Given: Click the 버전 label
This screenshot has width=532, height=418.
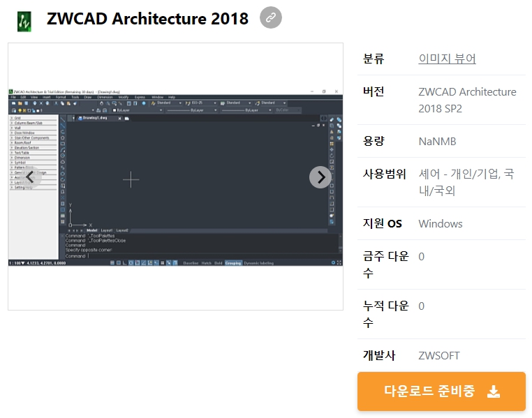Looking at the screenshot, I should tap(374, 91).
